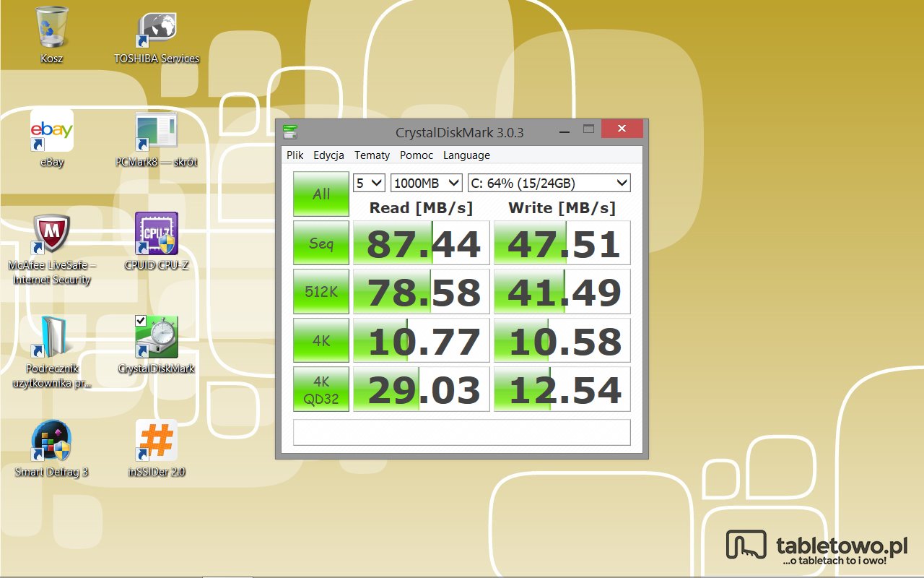The height and width of the screenshot is (578, 924).
Task: Start the 512K benchmark test
Action: coord(321,291)
